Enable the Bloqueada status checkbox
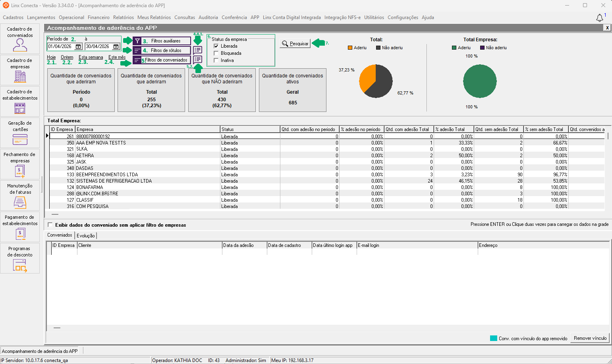 [x=216, y=53]
